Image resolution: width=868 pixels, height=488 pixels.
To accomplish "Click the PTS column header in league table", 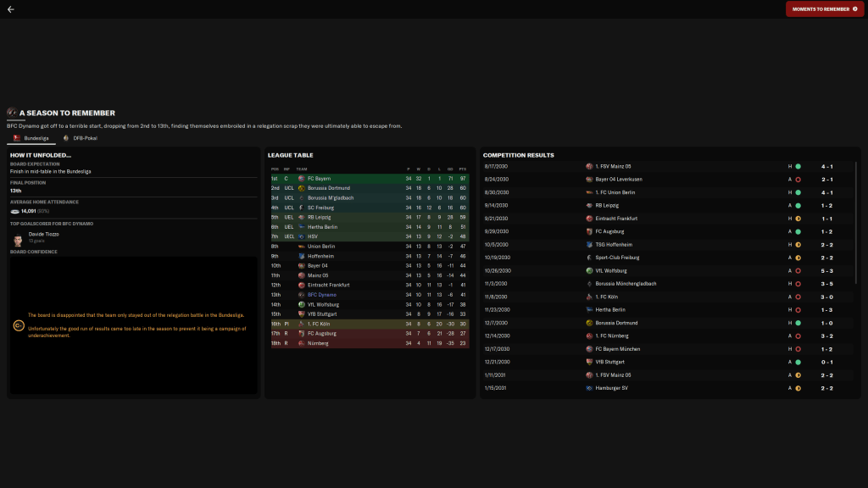I will [463, 169].
